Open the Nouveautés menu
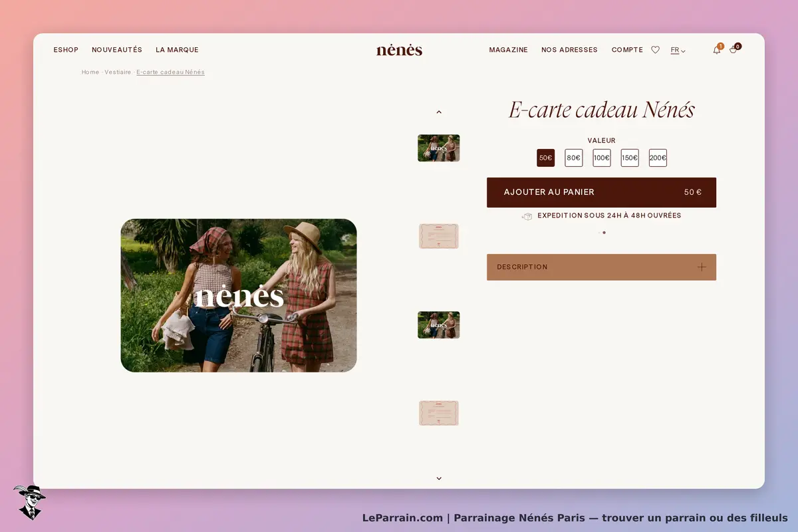This screenshot has height=532, width=798. pyautogui.click(x=117, y=50)
